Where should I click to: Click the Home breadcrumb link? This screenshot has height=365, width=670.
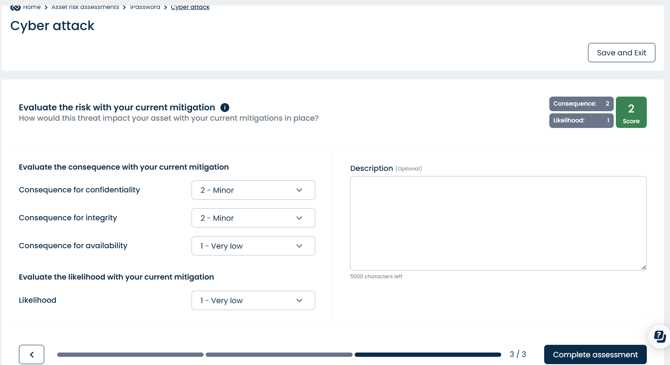click(32, 7)
